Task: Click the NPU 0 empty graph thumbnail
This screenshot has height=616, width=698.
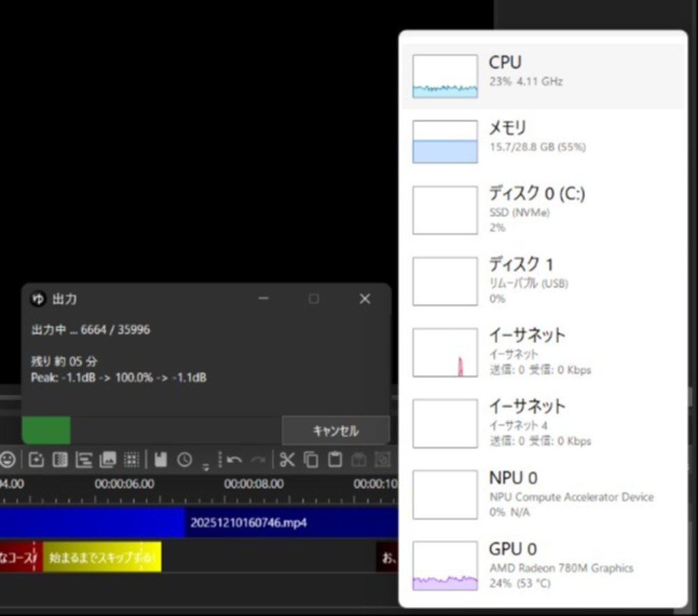Action: [445, 495]
